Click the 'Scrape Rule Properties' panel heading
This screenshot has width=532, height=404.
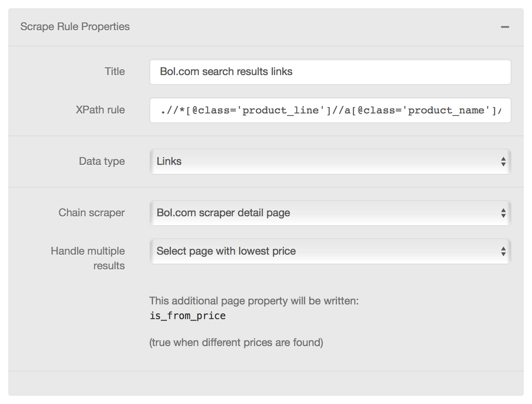click(x=75, y=27)
